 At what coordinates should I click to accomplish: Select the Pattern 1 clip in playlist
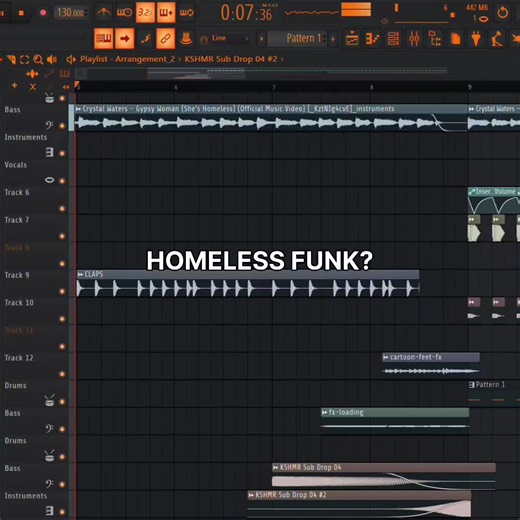pos(494,393)
